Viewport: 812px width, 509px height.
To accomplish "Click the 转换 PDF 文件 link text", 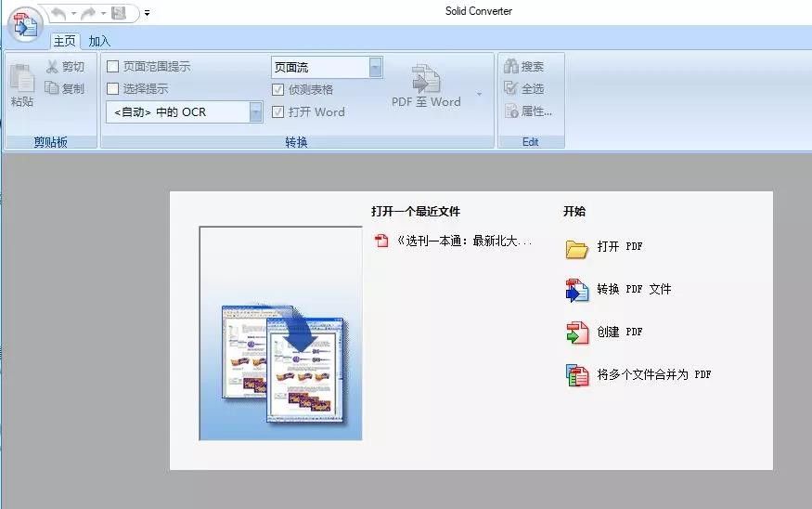I will tap(634, 289).
